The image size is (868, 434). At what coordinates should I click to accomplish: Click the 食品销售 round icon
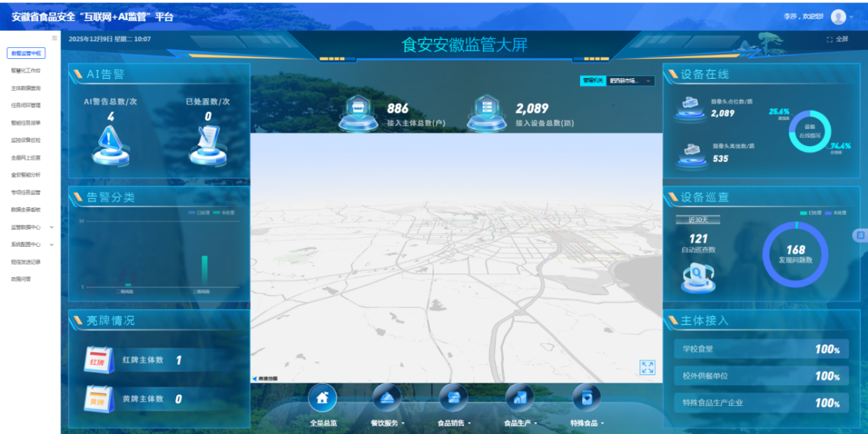pos(453,398)
